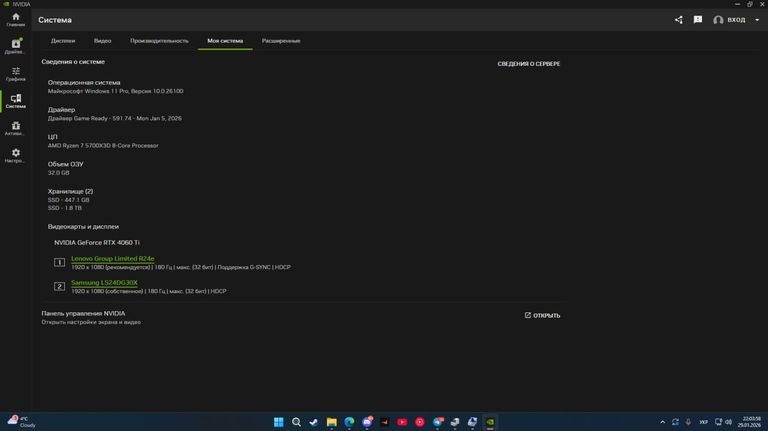Click the user avatar icon beside ВХОД
This screenshot has width=768, height=431.
[718, 20]
